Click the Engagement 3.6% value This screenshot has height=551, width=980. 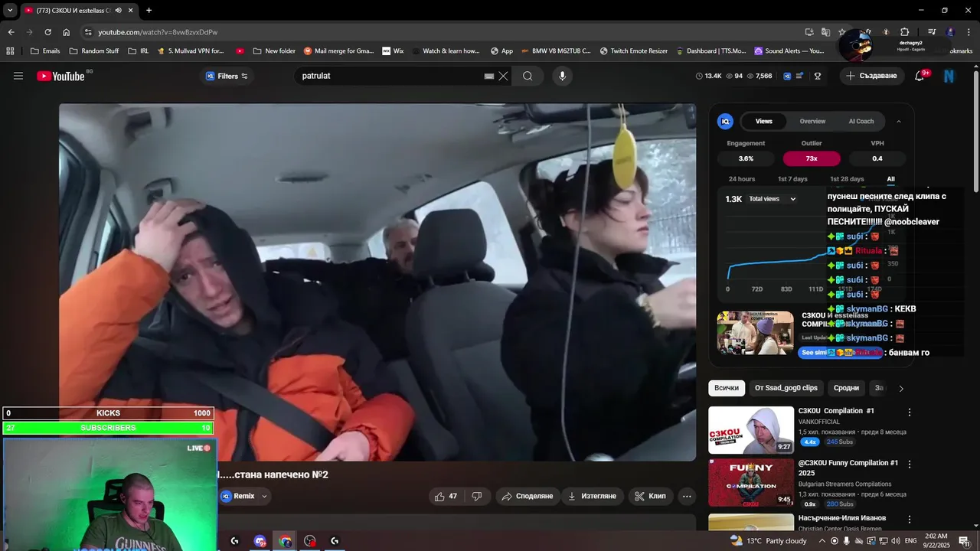[x=746, y=158]
